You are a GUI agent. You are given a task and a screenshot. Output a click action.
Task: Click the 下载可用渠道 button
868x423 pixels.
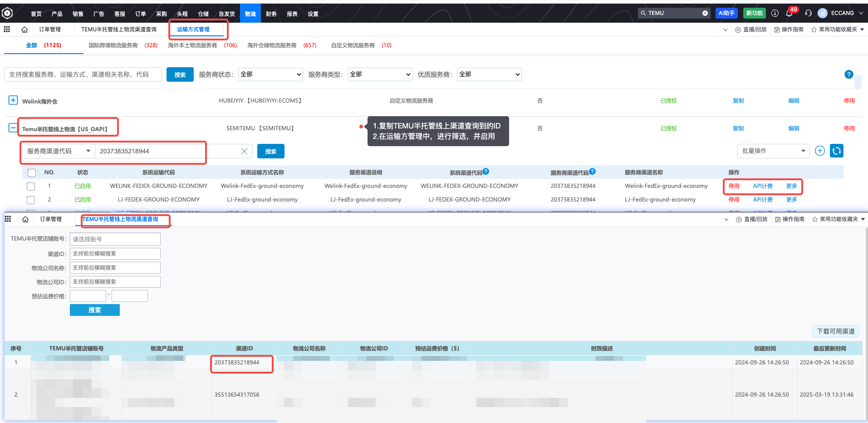point(835,331)
